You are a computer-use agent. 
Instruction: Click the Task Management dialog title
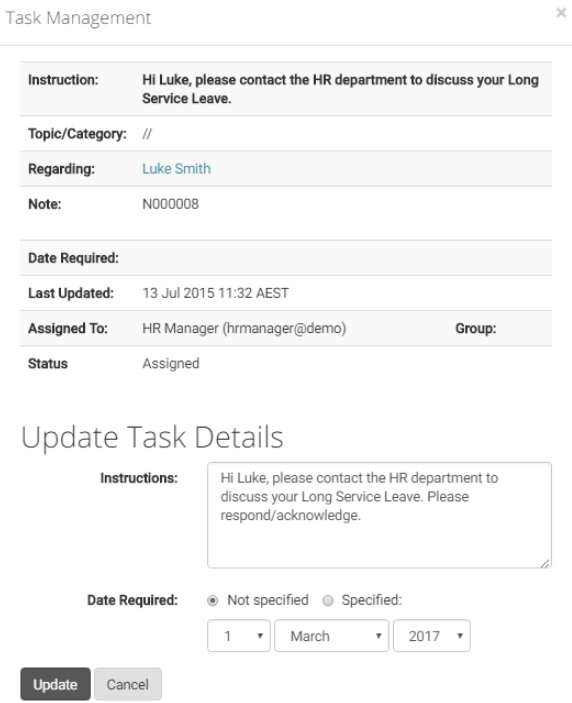[78, 18]
